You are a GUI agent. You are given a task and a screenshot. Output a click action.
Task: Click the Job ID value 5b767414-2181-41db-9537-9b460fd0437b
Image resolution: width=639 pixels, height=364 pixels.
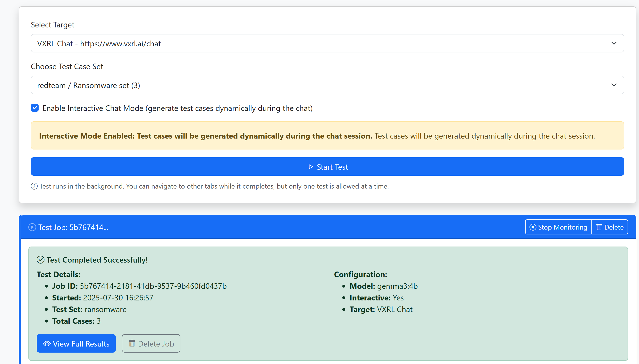pyautogui.click(x=153, y=286)
